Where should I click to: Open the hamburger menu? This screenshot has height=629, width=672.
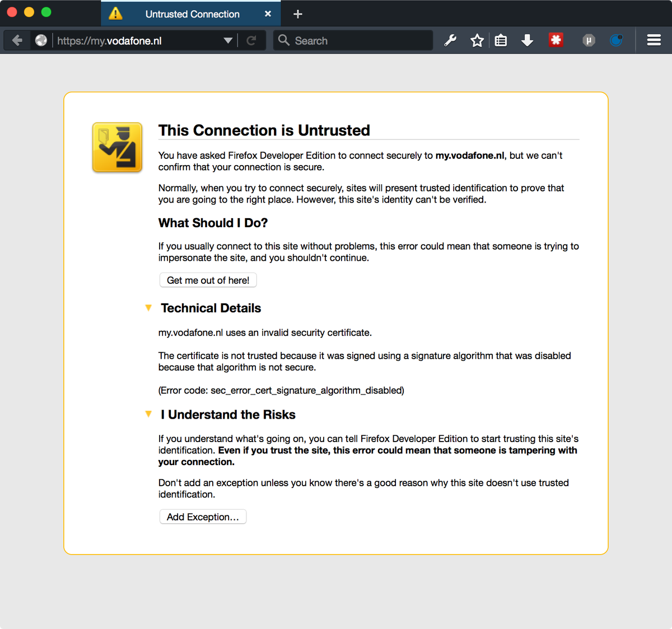[x=654, y=40]
